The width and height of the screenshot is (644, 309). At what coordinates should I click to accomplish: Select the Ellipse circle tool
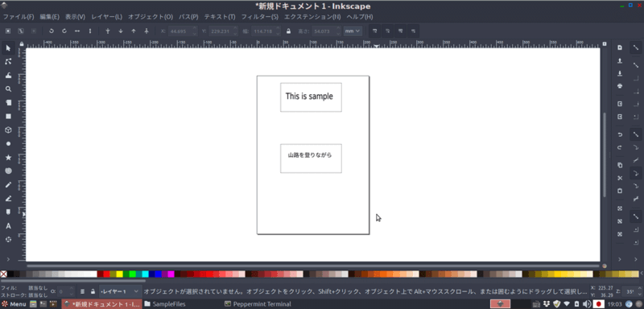[x=8, y=143]
